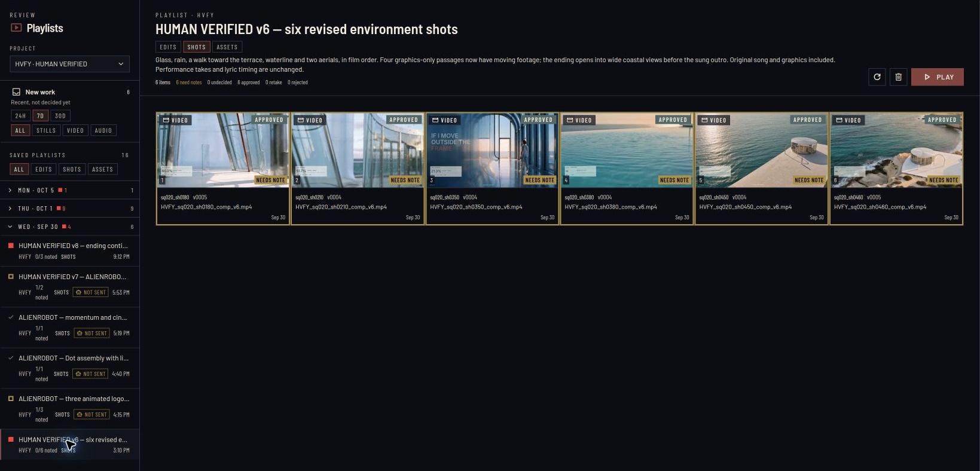980x471 pixels.
Task: Click the VIDEO clapper badge on sh0460 thumbnail
Action: pos(848,120)
